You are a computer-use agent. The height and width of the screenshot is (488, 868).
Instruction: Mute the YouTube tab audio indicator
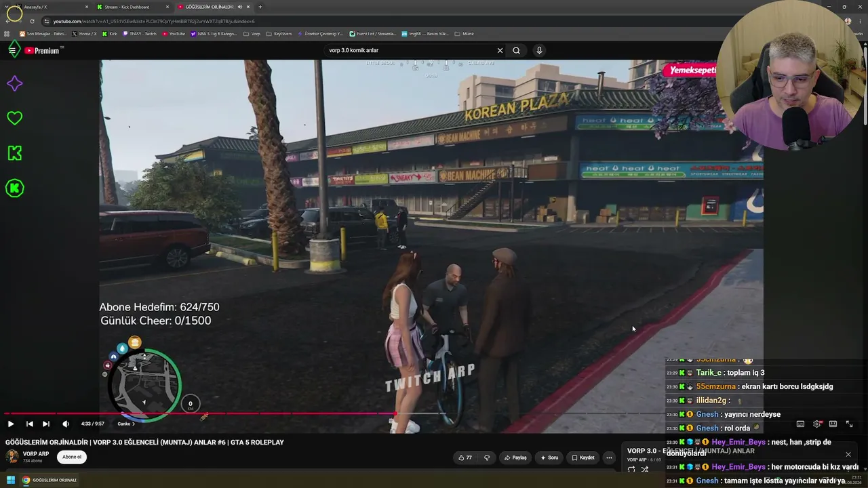pos(239,7)
